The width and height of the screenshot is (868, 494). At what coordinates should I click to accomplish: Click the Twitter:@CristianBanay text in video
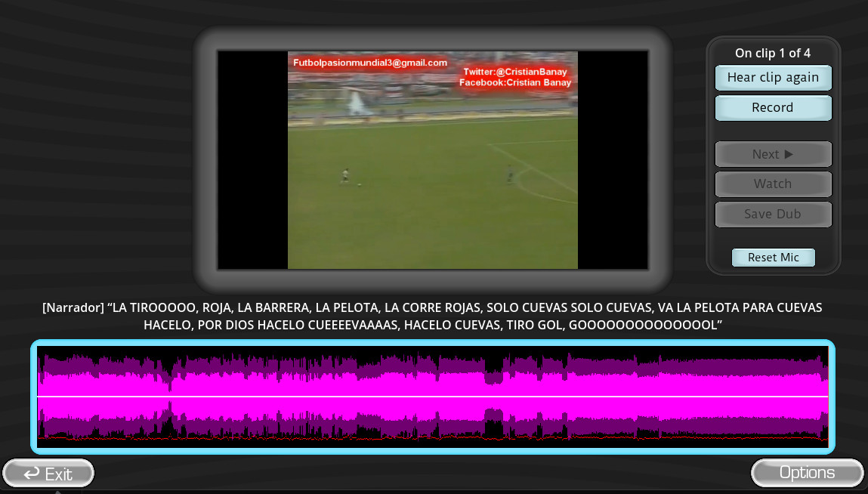tap(514, 72)
